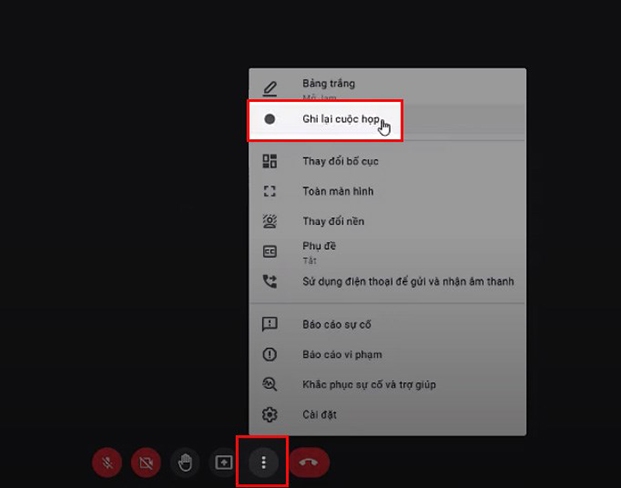Click the whiteboard pencil icon
Viewport: 621px width, 488px height.
click(x=269, y=89)
